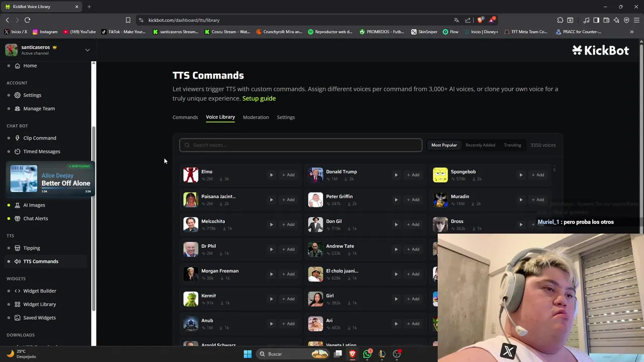
Task: Click the Search voices input field
Action: tap(301, 145)
